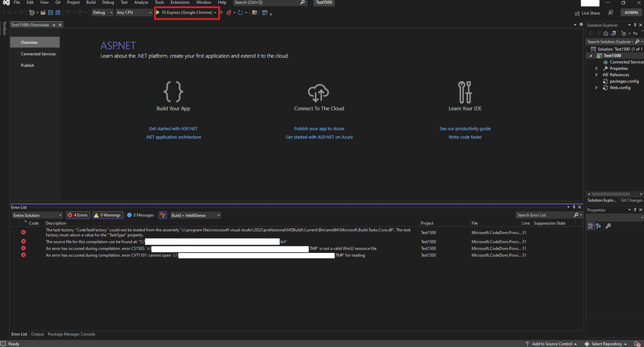Click the Send Feedback person icon
This screenshot has height=347, width=644.
[611, 12]
